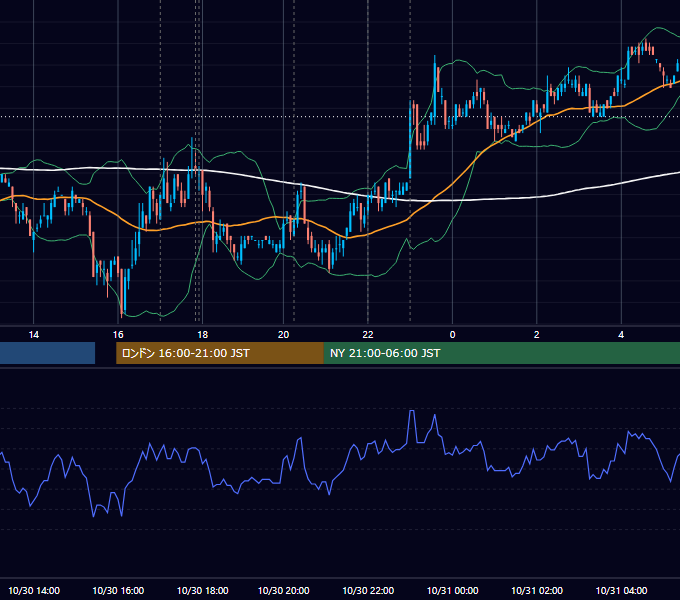Click the 10/31 04:00 date label
The width and height of the screenshot is (680, 600).
point(621,590)
